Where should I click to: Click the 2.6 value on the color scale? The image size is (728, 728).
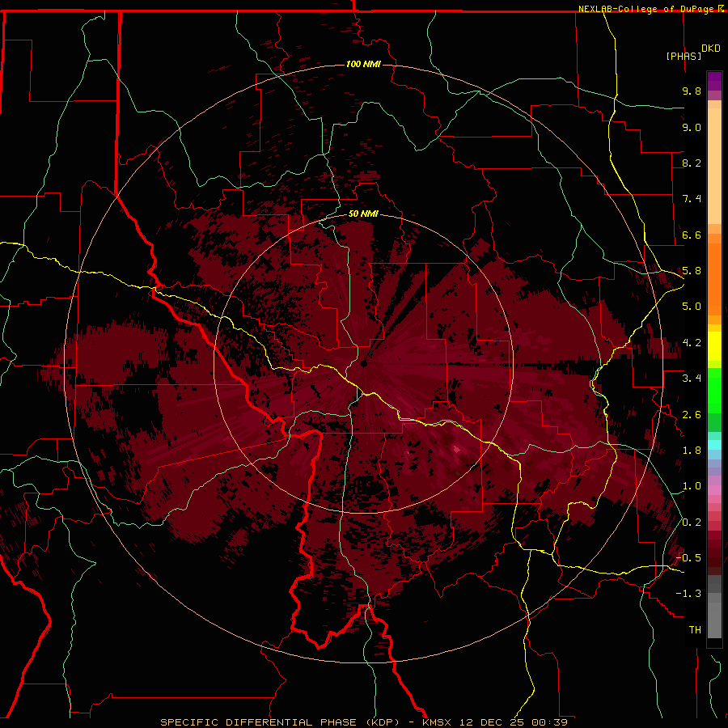point(692,415)
